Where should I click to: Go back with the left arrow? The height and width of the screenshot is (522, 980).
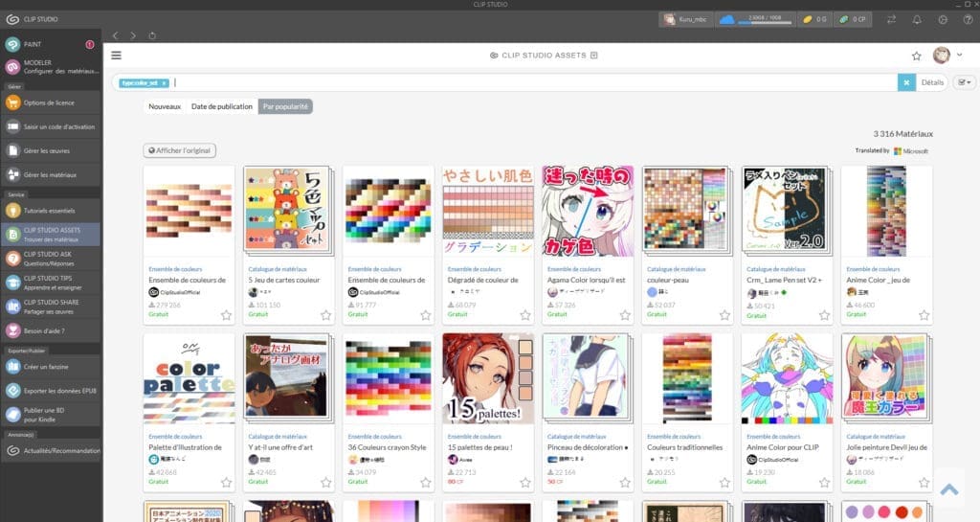(116, 35)
